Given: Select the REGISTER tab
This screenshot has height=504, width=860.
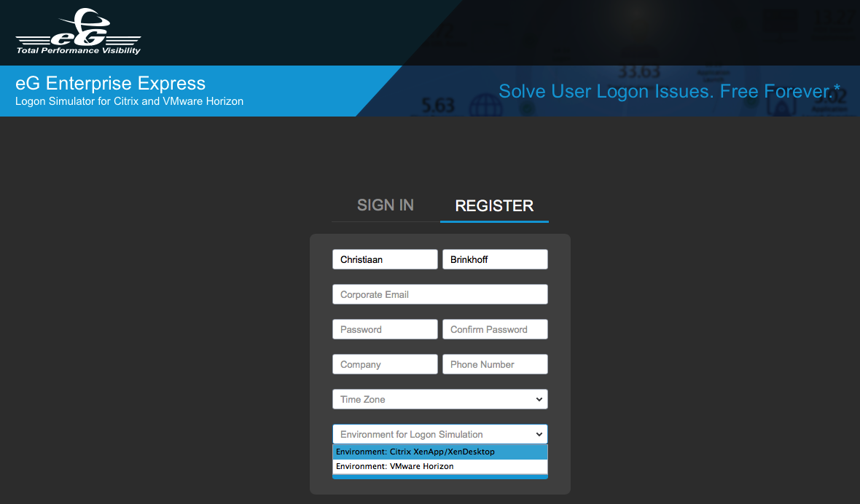Looking at the screenshot, I should click(494, 206).
